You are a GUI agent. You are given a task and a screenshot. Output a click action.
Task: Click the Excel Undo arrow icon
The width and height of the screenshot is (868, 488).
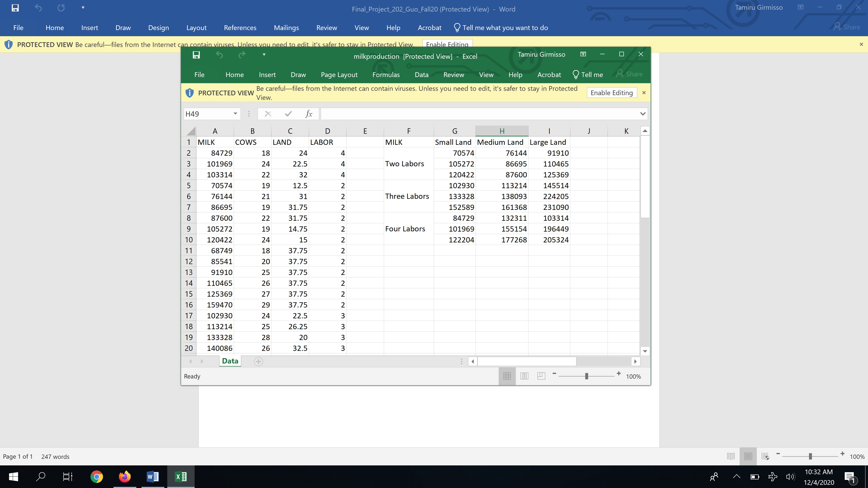click(x=219, y=55)
